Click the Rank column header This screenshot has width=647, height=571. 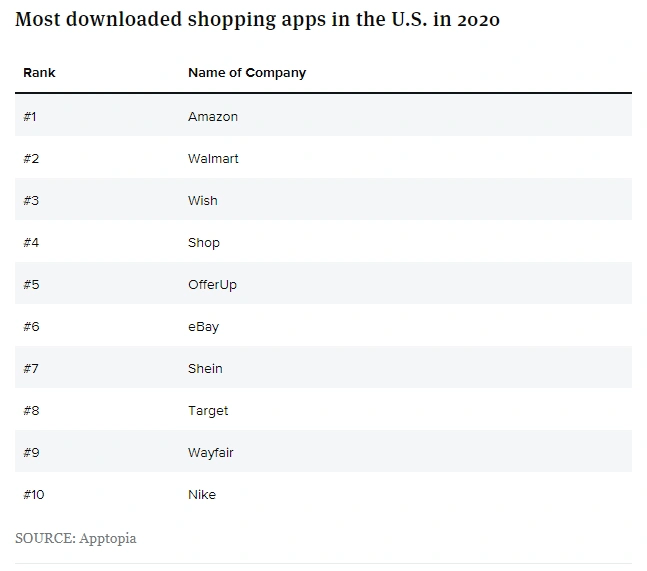(39, 73)
